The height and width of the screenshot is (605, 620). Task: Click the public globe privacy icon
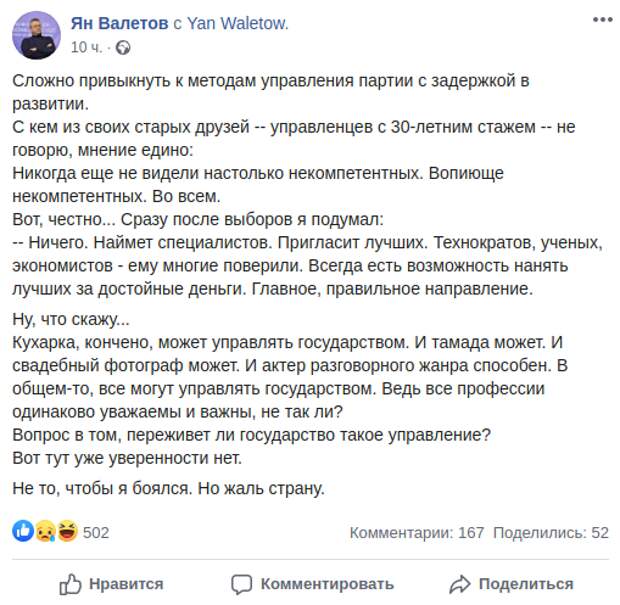pos(123,48)
